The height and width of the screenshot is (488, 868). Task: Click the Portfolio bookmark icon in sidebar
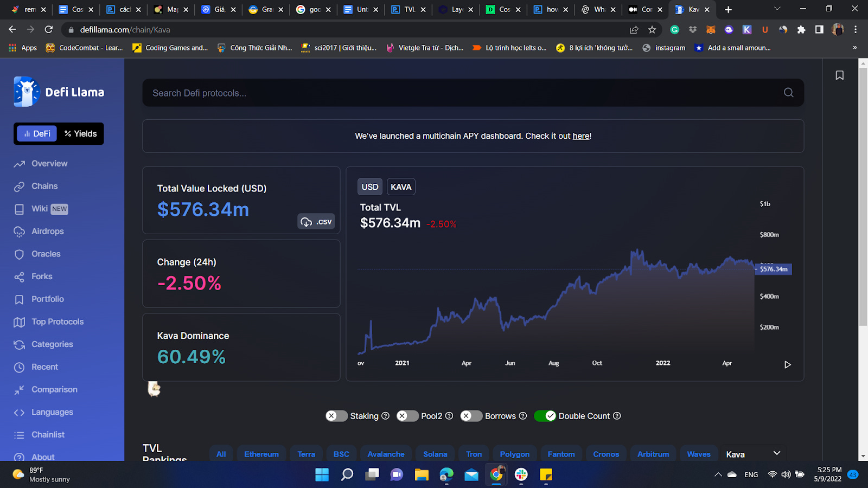tap(19, 299)
